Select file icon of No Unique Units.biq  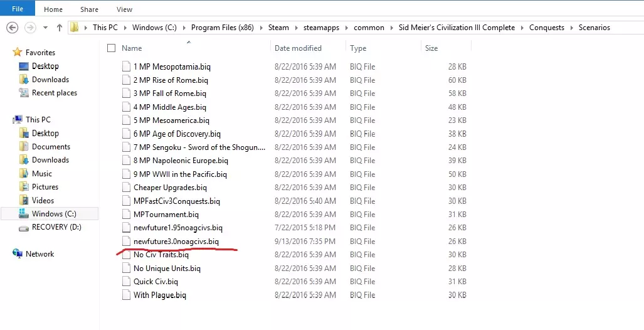[126, 269]
